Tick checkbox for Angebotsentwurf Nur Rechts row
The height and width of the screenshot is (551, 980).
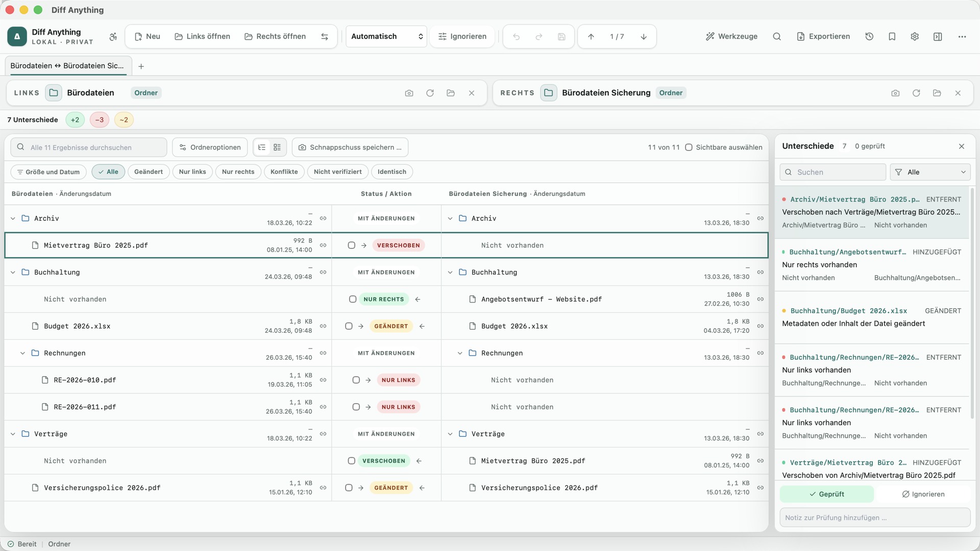[353, 299]
